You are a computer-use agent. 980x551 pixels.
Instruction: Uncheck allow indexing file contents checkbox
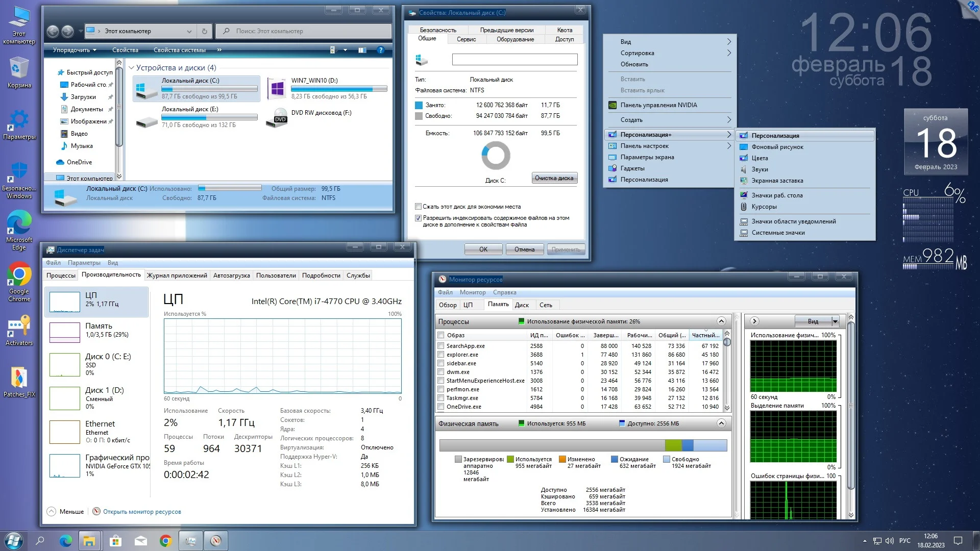coord(419,218)
